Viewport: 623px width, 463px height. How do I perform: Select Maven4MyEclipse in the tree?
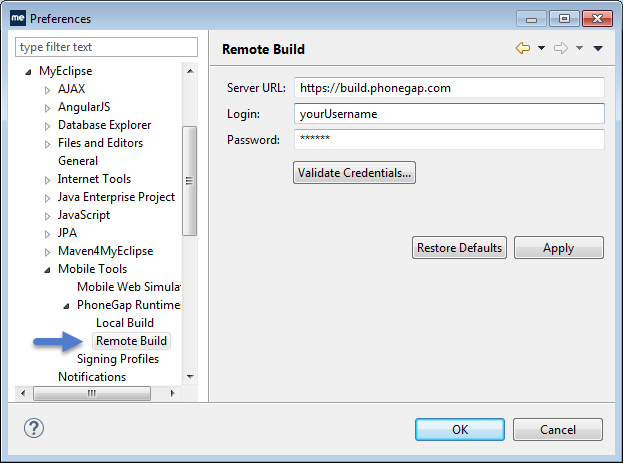coord(105,251)
